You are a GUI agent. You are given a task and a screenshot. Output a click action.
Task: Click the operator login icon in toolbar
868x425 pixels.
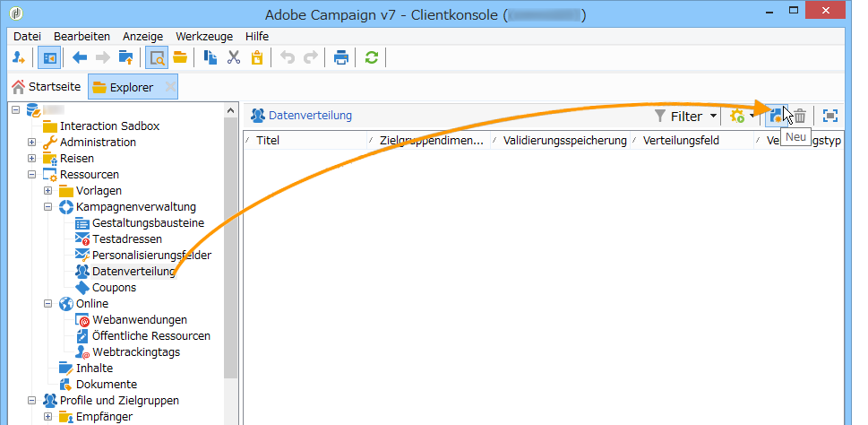[x=19, y=57]
